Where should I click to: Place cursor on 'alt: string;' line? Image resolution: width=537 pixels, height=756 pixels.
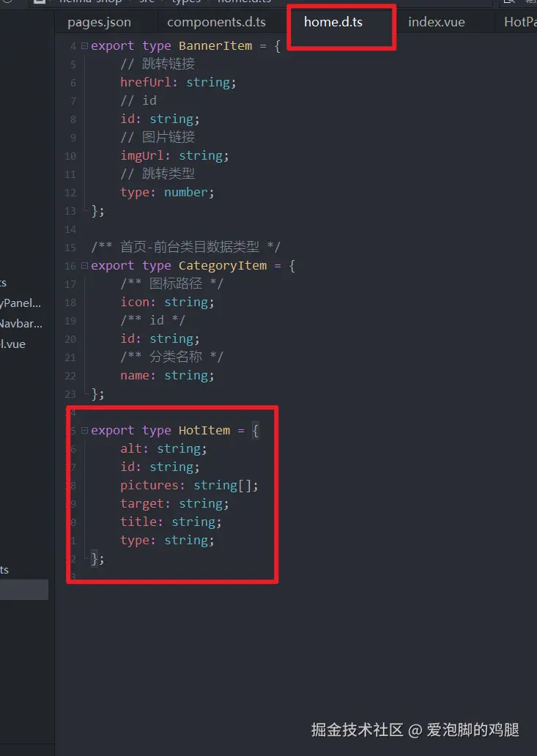click(164, 449)
